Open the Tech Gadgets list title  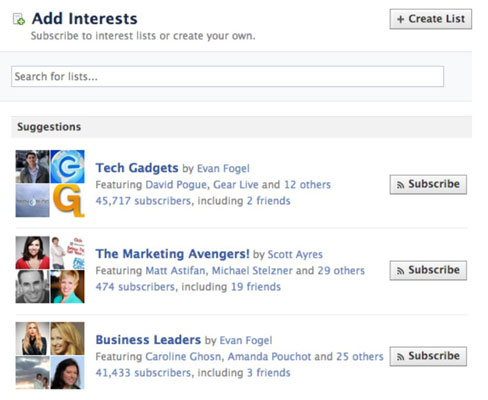137,168
